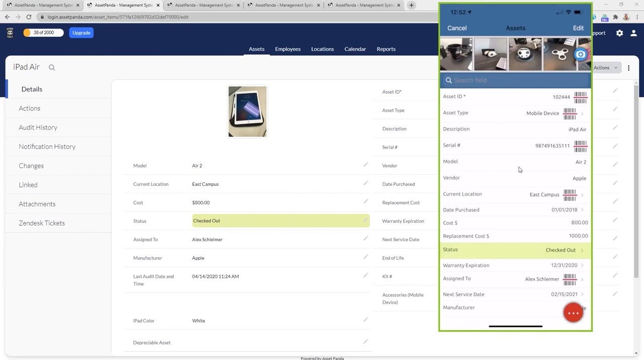The width and height of the screenshot is (644, 360).
Task: Edit the Cost field pencil icon
Action: pyautogui.click(x=366, y=201)
